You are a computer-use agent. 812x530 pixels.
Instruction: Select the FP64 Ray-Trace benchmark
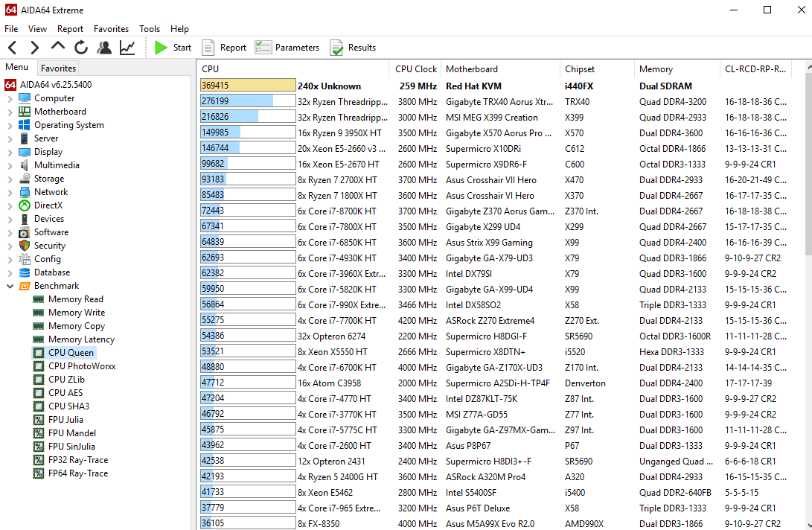[x=78, y=473]
